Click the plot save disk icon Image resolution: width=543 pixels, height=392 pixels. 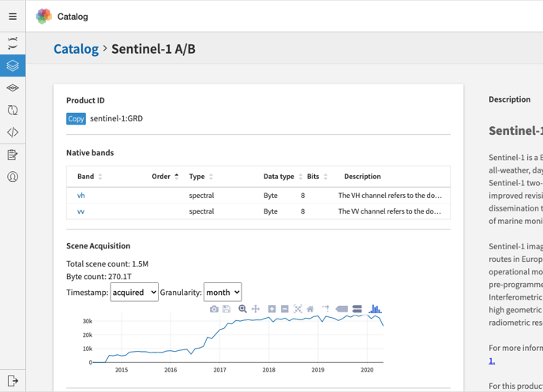tap(227, 309)
